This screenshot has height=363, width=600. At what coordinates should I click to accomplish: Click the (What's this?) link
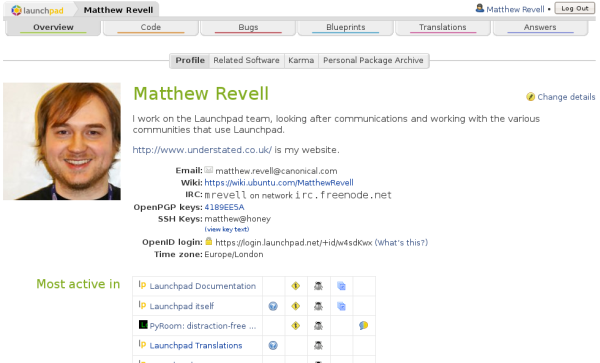[401, 243]
